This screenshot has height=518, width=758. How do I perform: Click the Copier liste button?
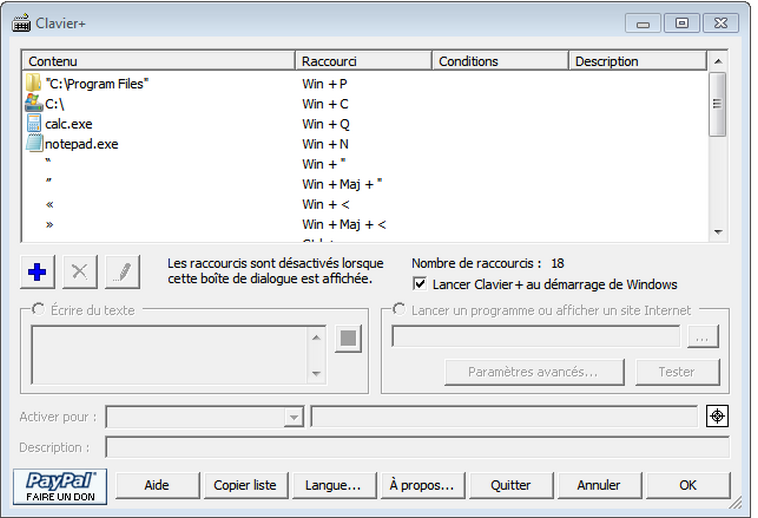pos(245,485)
